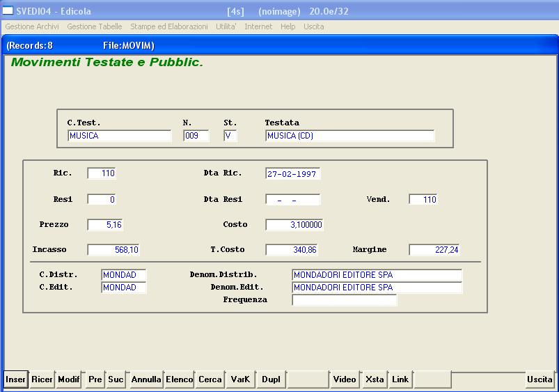Click the Ric. field showing 110
The width and height of the screenshot is (559, 392).
(102, 173)
